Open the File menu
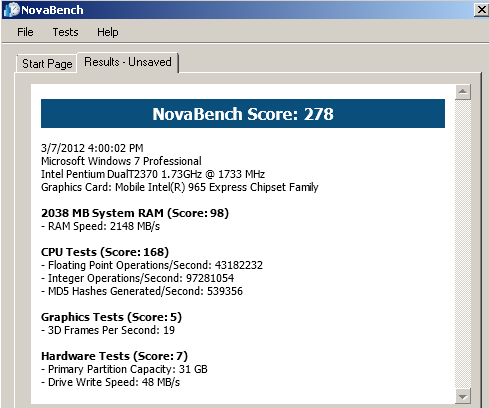The height and width of the screenshot is (408, 489). [x=25, y=32]
